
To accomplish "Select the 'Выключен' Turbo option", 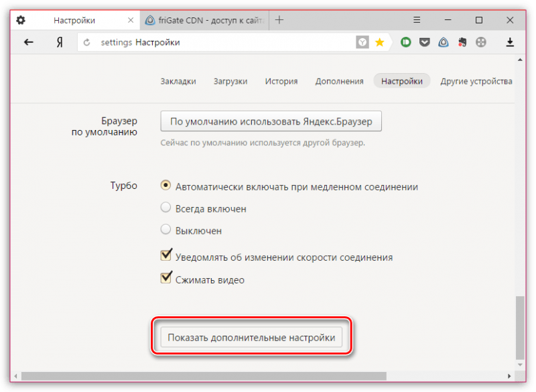I will tap(165, 230).
